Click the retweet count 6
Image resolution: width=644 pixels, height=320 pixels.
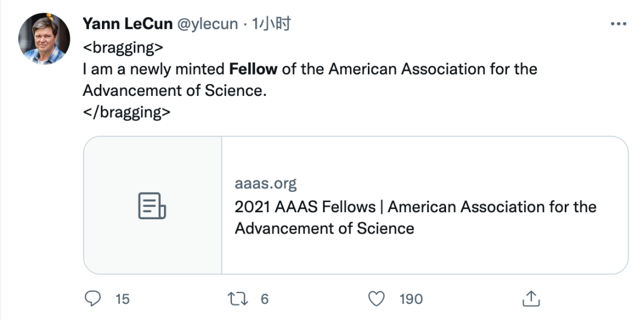point(265,299)
